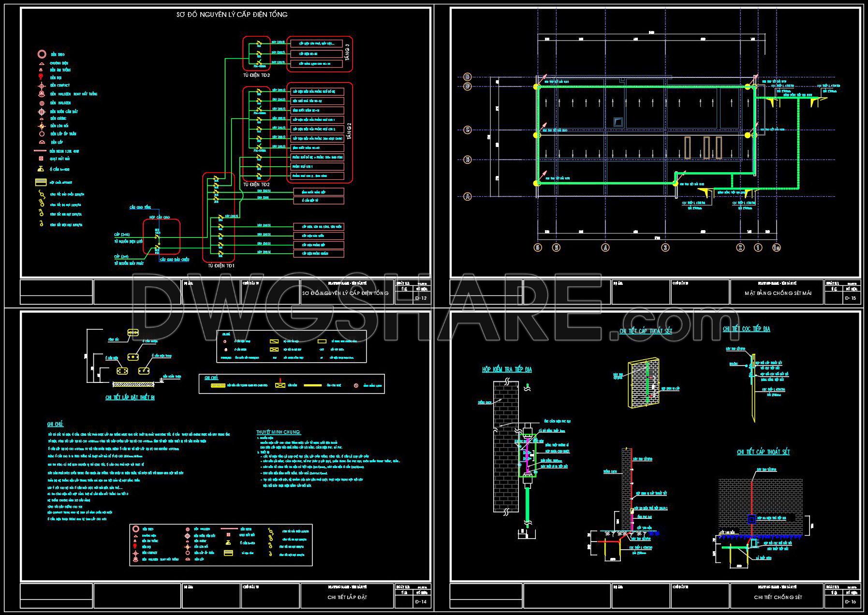The image size is (868, 615).
Task: Pick the QUẠT HÚT MÙI symbol in Đ-13 legend
Action: pyautogui.click(x=42, y=158)
